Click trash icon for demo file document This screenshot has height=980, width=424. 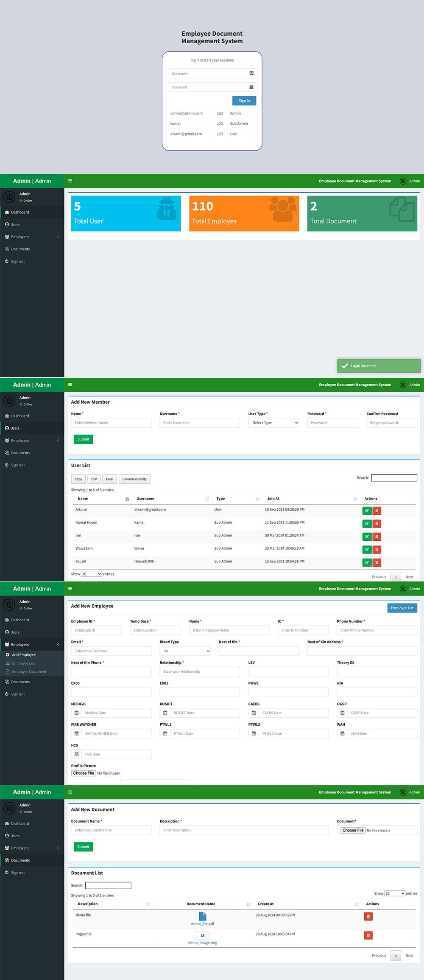(x=368, y=916)
